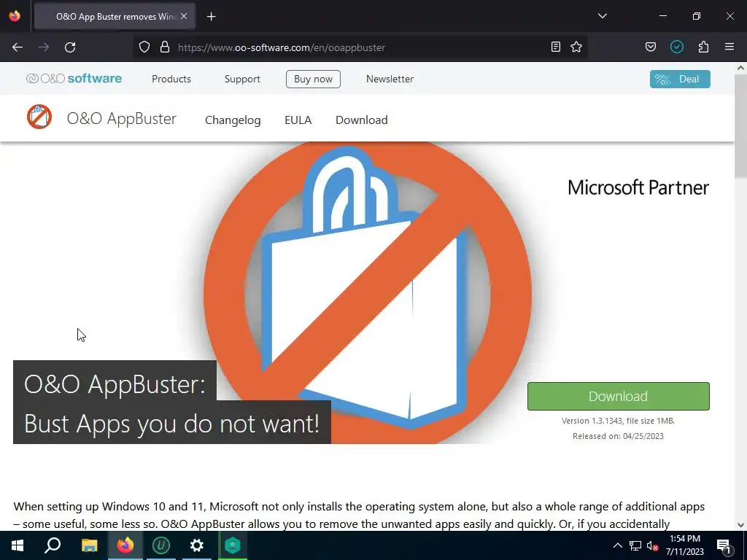Open Windows taskbar search
The height and width of the screenshot is (560, 747).
pyautogui.click(x=53, y=545)
